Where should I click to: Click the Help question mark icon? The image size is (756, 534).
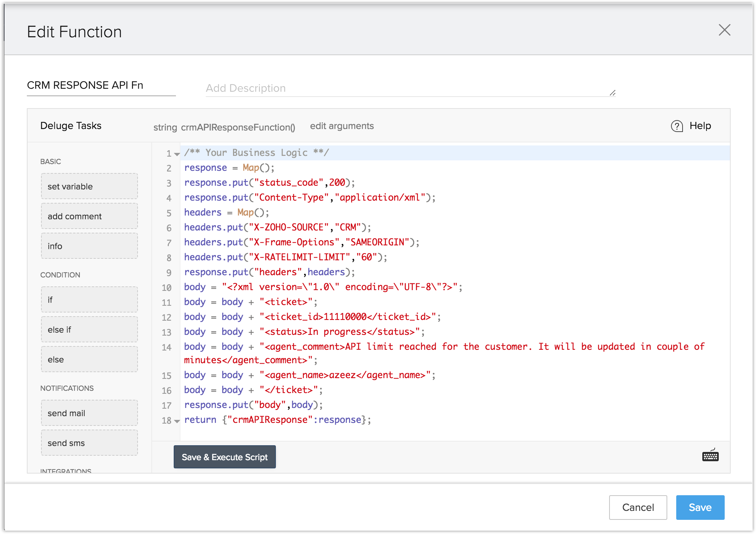click(x=677, y=126)
